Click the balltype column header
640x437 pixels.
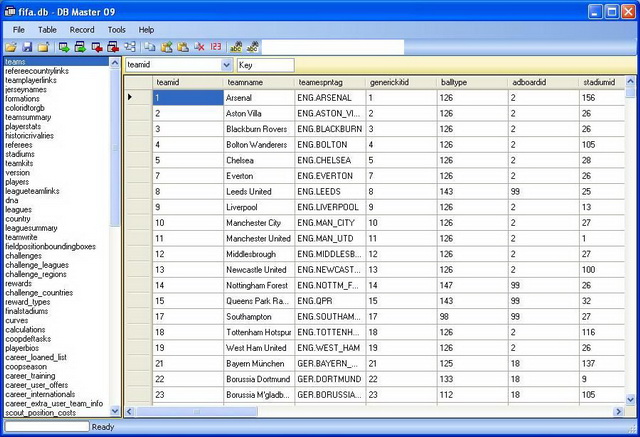click(x=473, y=82)
